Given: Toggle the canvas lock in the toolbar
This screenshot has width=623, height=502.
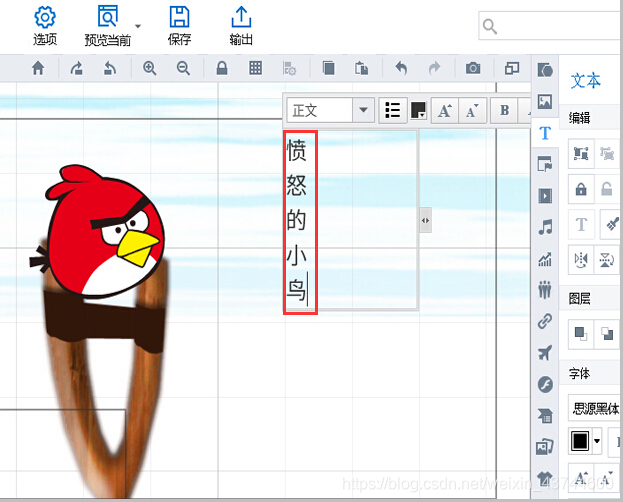Looking at the screenshot, I should pos(222,68).
